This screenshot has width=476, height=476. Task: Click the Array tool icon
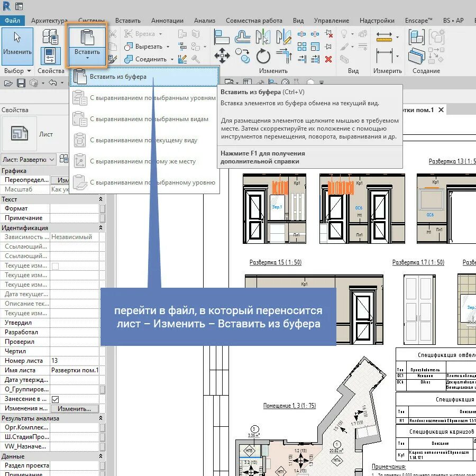(x=302, y=47)
